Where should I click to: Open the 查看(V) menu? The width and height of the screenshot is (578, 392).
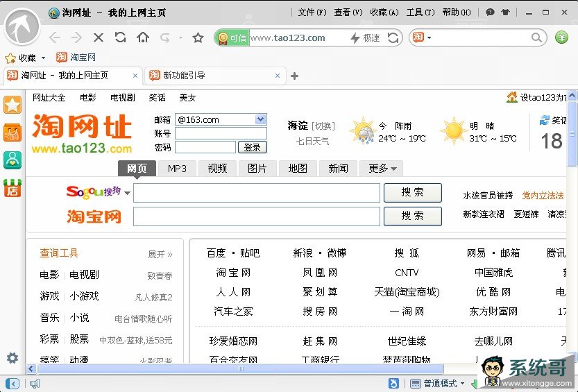pos(348,12)
